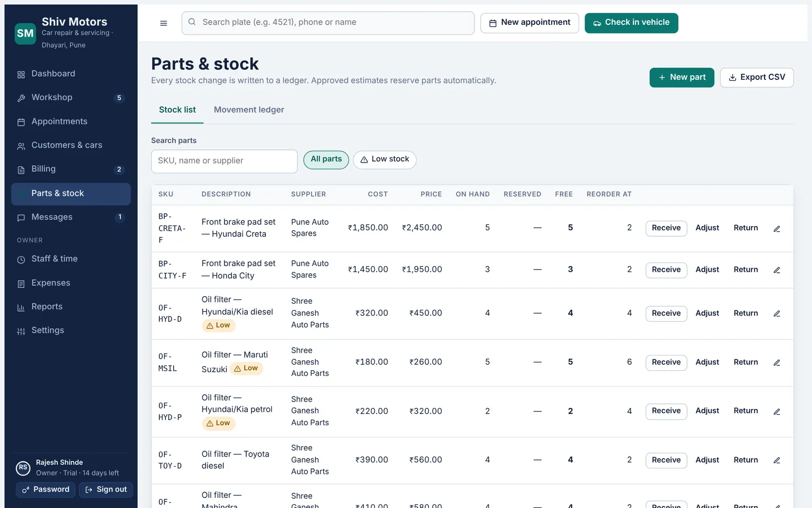Viewport: 812px width, 508px height.
Task: Open Customers & cars section
Action: [71, 145]
